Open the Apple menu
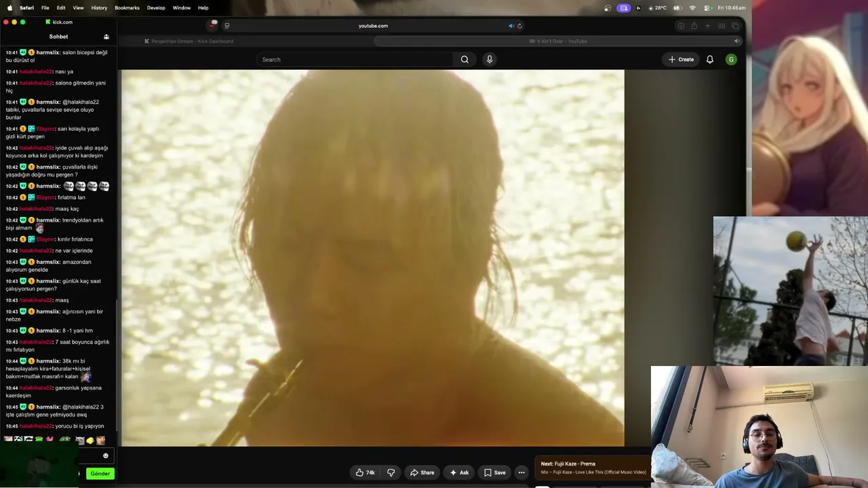This screenshot has height=488, width=868. click(x=9, y=7)
